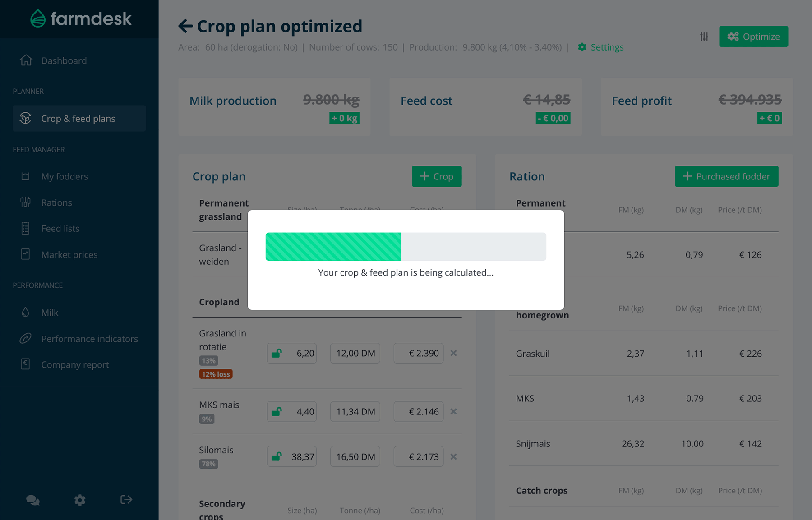
Task: Open Performance indicators page
Action: tap(89, 339)
